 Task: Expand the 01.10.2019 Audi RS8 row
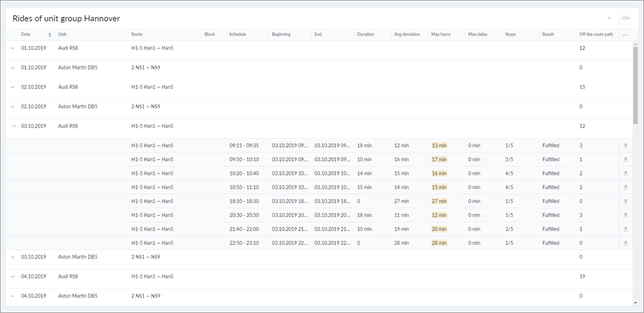[12, 48]
